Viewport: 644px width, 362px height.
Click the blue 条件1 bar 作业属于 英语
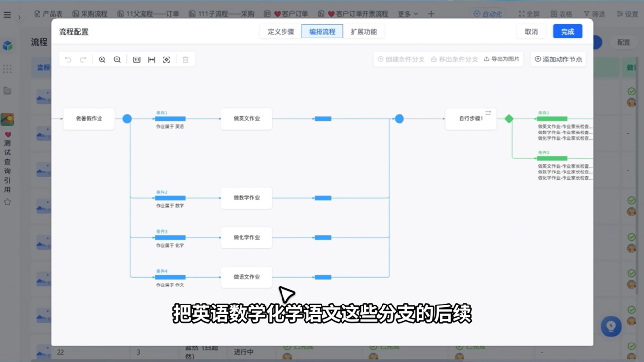[170, 118]
